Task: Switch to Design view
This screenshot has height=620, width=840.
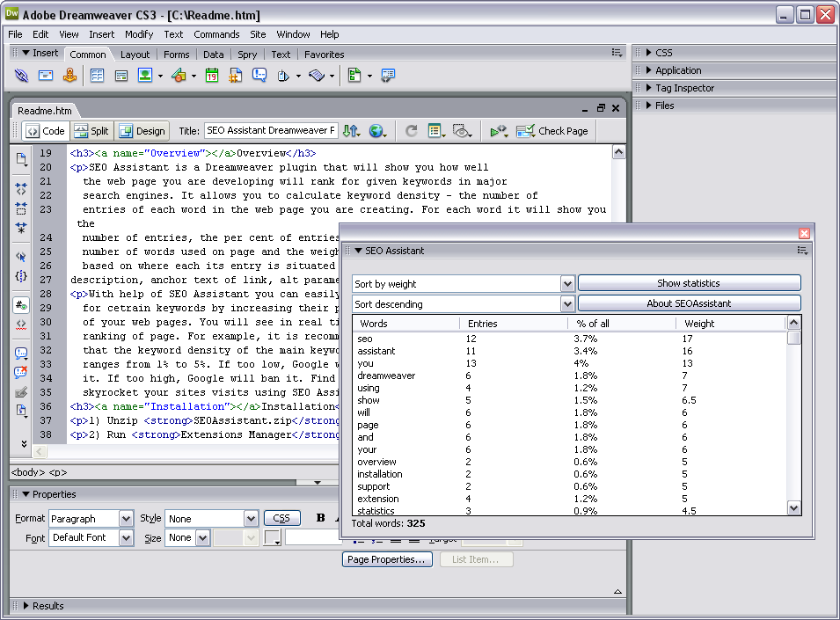Action: click(142, 131)
